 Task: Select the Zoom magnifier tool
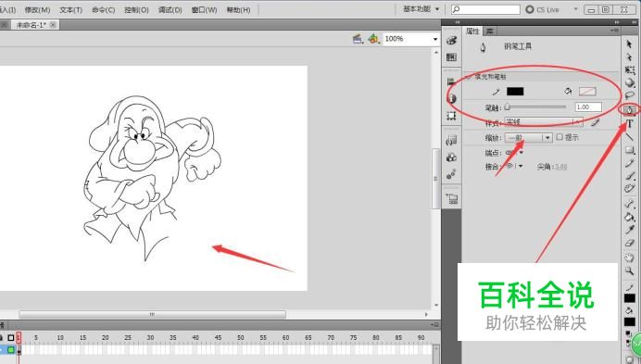(x=630, y=270)
